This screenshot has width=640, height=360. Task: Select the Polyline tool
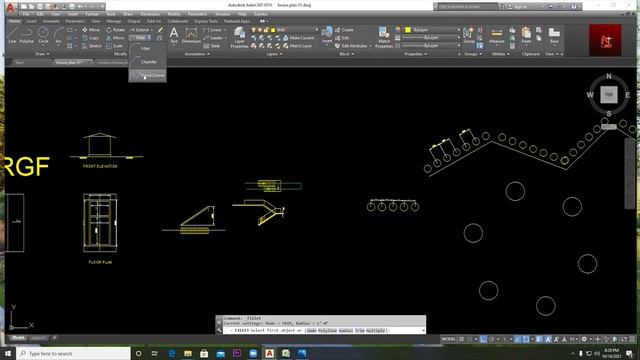(27, 35)
